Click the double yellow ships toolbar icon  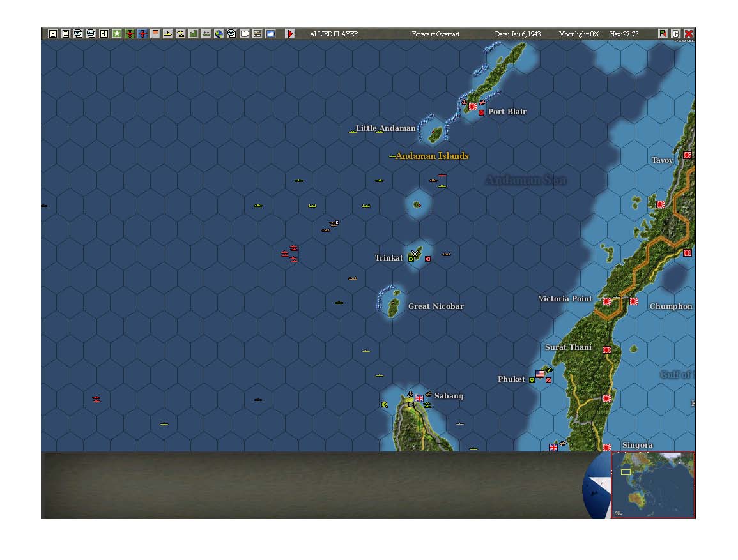click(x=180, y=34)
